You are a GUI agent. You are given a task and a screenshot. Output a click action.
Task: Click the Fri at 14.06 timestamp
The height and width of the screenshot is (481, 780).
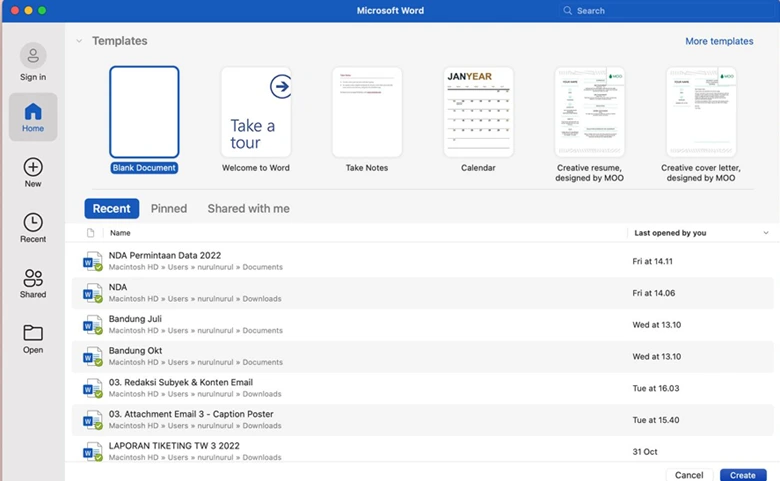[x=654, y=293]
